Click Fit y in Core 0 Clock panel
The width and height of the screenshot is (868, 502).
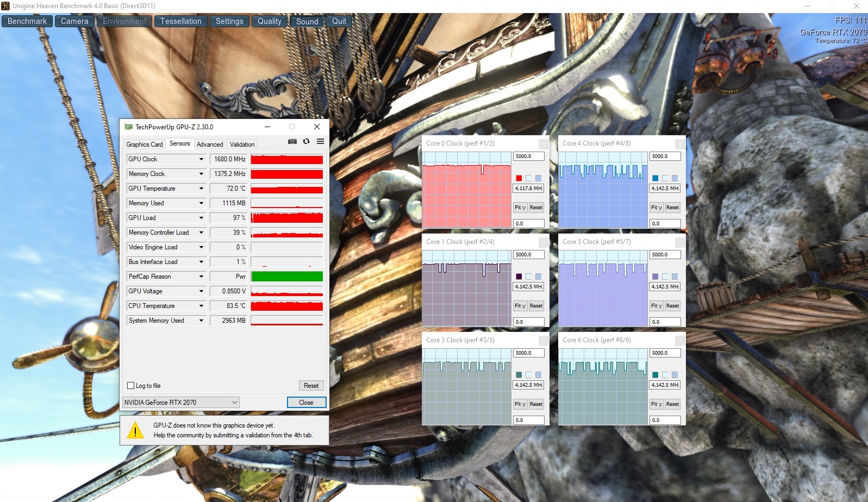520,208
